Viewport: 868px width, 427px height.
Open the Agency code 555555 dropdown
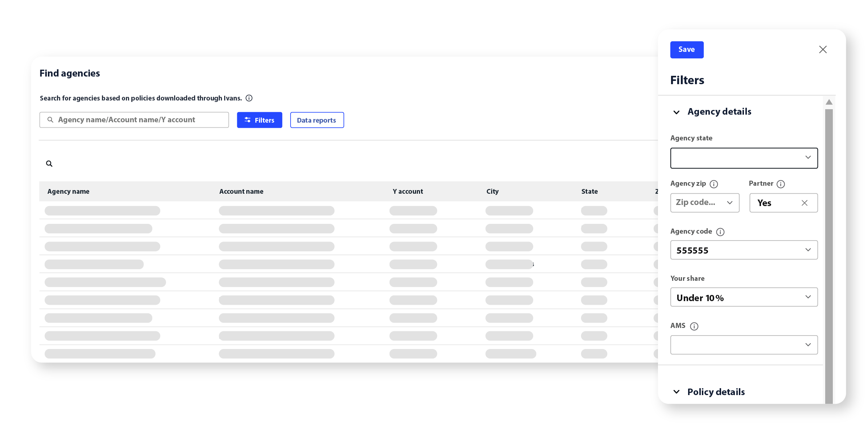pyautogui.click(x=744, y=250)
